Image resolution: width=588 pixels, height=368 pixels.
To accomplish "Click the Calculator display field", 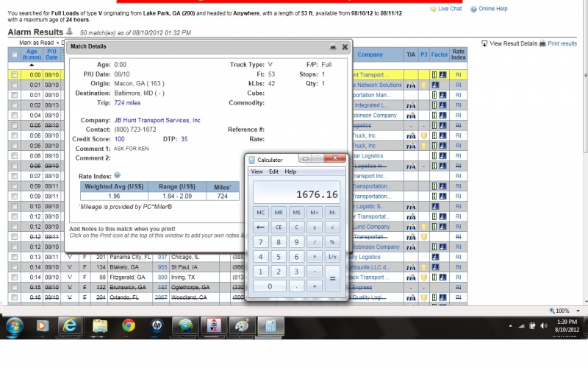I will [297, 192].
